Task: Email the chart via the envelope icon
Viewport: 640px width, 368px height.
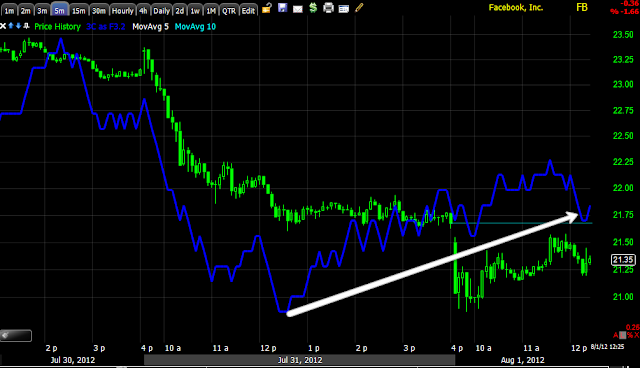Action: 298,9
